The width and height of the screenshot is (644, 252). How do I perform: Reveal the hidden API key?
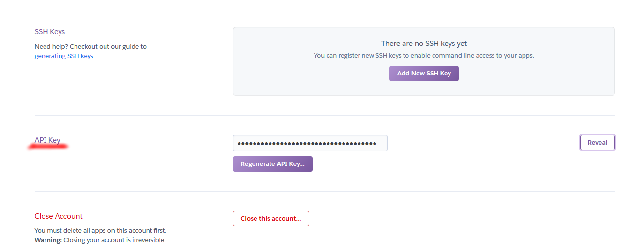tap(597, 143)
